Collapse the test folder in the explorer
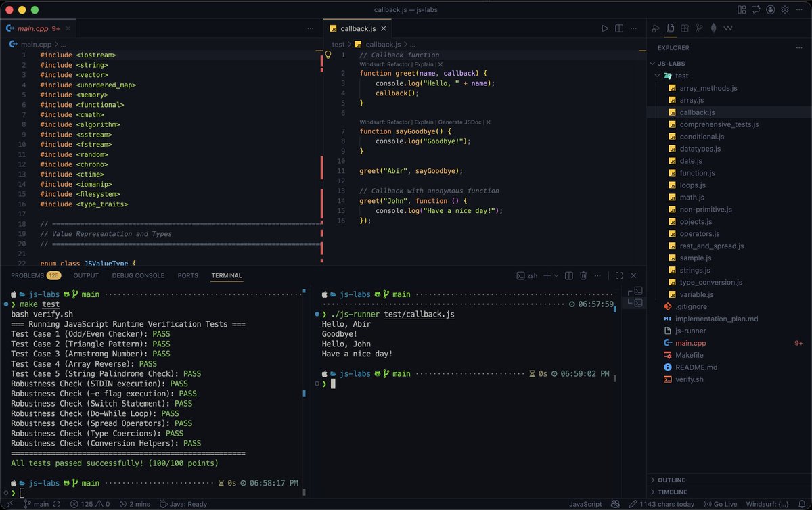812x510 pixels. point(727,76)
